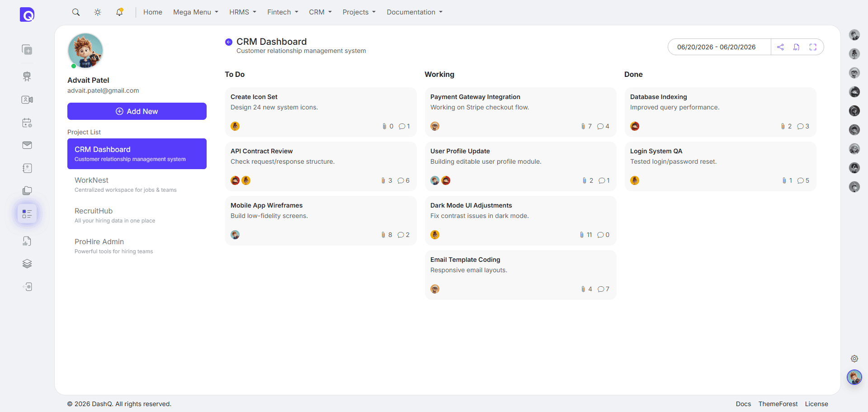Click the top user avatar in right rail

tap(854, 35)
